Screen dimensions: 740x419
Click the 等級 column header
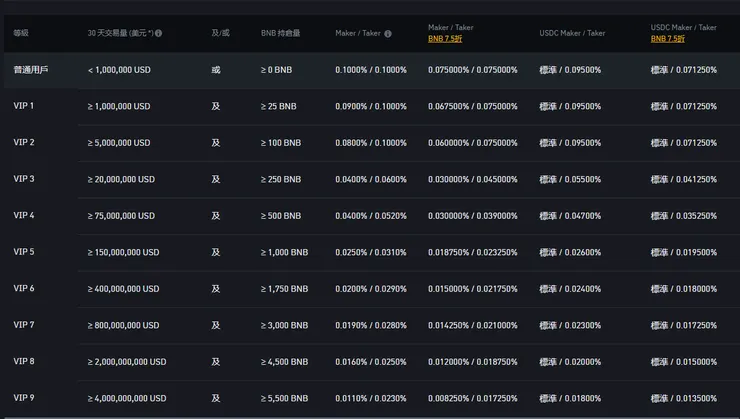click(x=21, y=33)
